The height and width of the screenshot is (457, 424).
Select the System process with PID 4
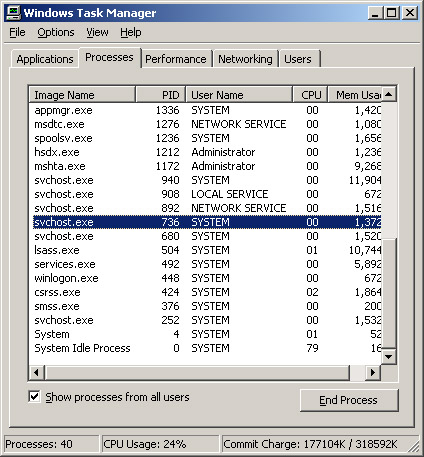click(x=207, y=334)
